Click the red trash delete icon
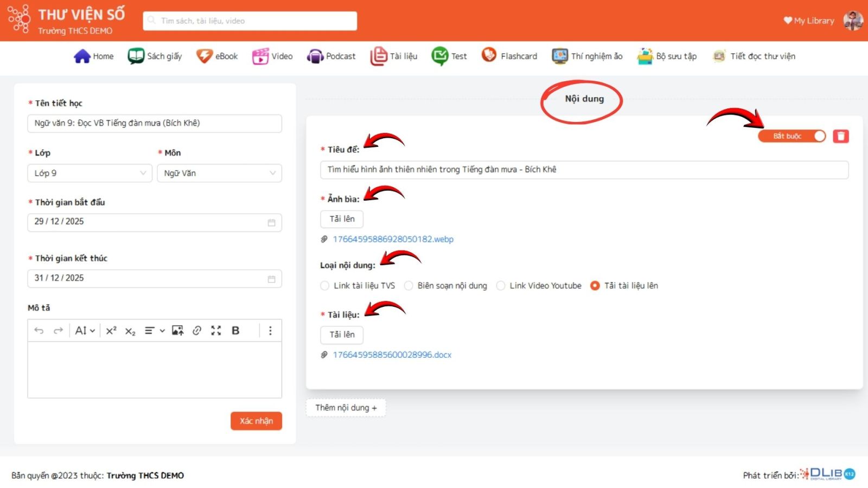 point(840,136)
